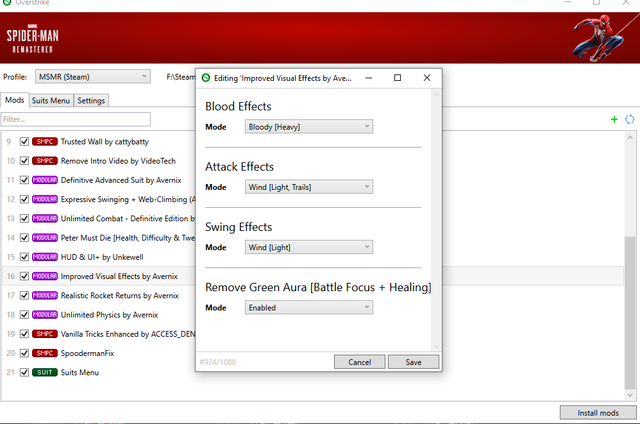The width and height of the screenshot is (640, 424).
Task: Open the Profile MSMR (Steam) dropdown
Action: tap(93, 77)
